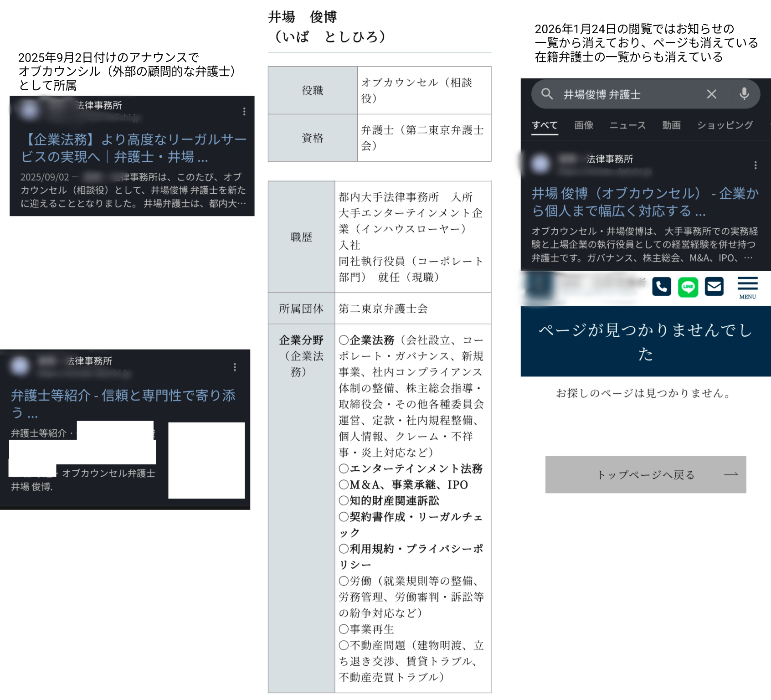Open three-dot options for 井場 俊博（オブカウンセル） result
771x700 pixels.
tap(755, 165)
